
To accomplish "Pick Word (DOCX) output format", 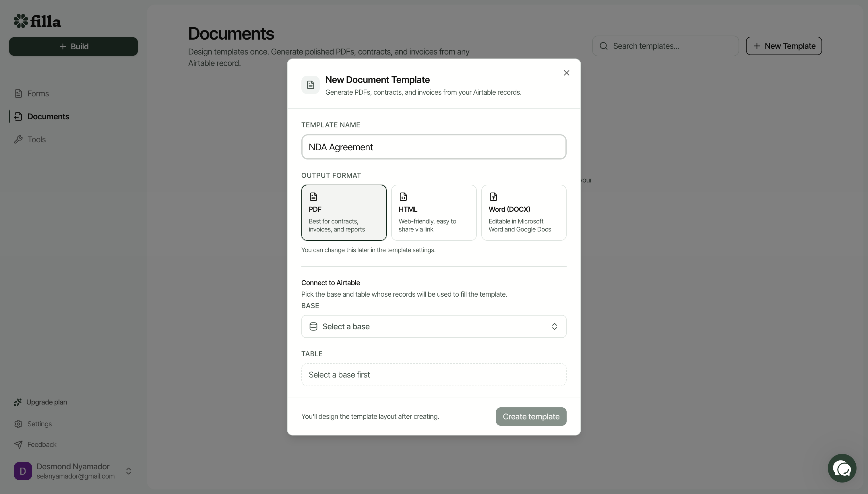I will [524, 213].
